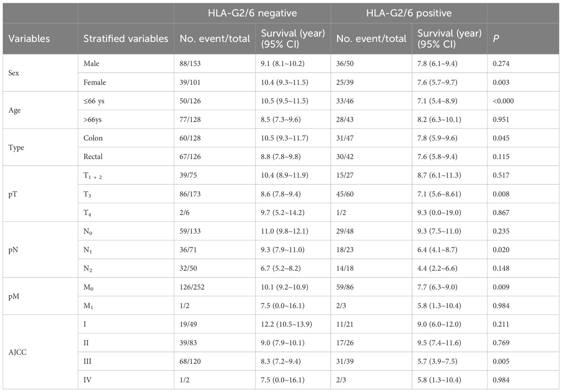
Task: Select the 'AJCC' row group label
Action: click(x=17, y=352)
